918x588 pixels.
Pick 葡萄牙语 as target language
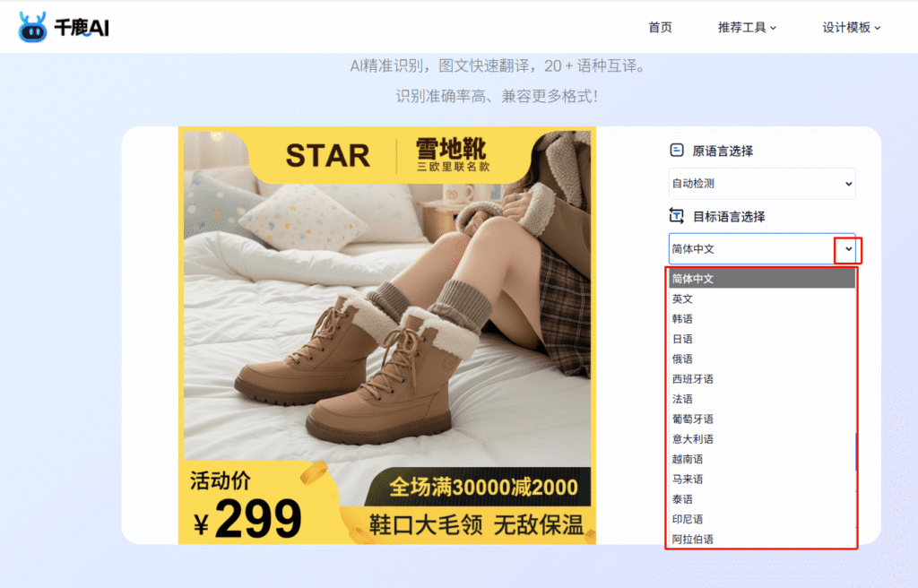(693, 419)
